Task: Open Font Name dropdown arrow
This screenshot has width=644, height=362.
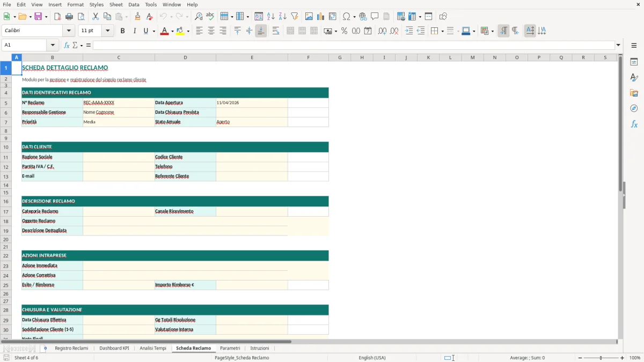Action: pyautogui.click(x=69, y=31)
